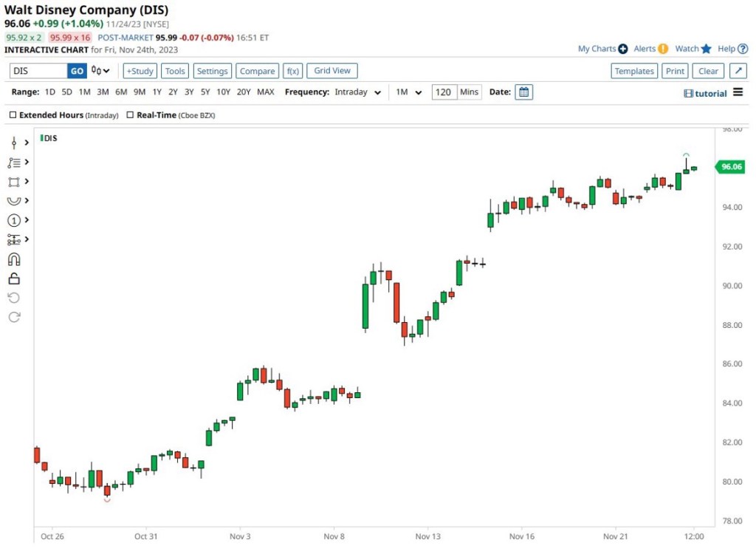Viewport: 756px width, 554px height.
Task: Open the date picker calendar icon
Action: pyautogui.click(x=523, y=92)
